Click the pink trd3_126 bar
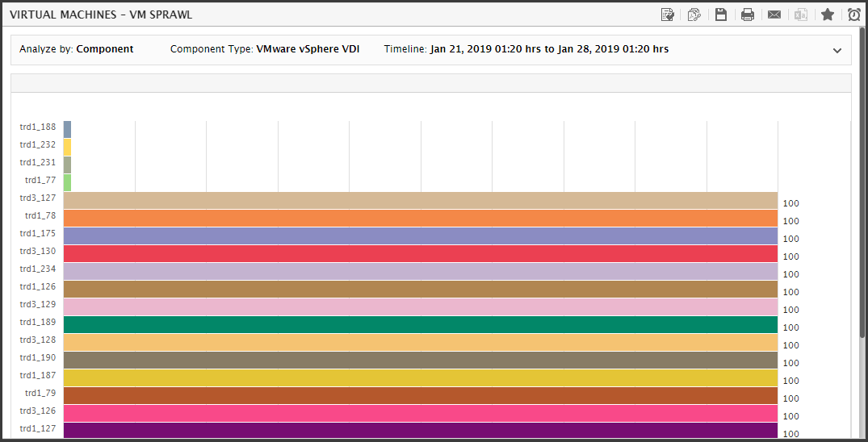 coord(420,413)
